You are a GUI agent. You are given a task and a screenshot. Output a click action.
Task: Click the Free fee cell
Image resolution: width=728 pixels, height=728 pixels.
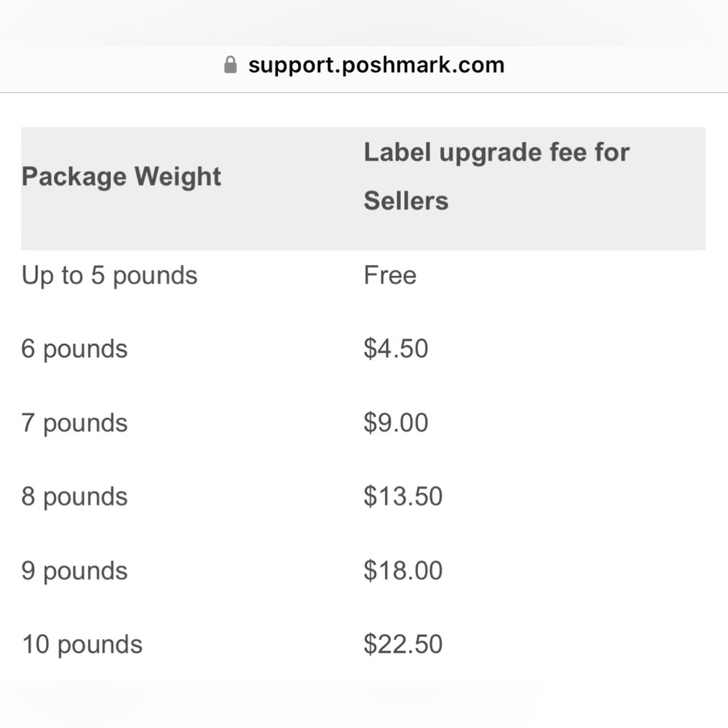coord(390,275)
